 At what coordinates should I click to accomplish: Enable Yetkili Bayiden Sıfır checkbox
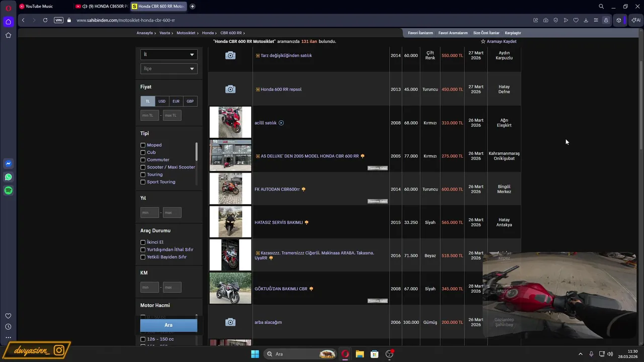pos(143,257)
